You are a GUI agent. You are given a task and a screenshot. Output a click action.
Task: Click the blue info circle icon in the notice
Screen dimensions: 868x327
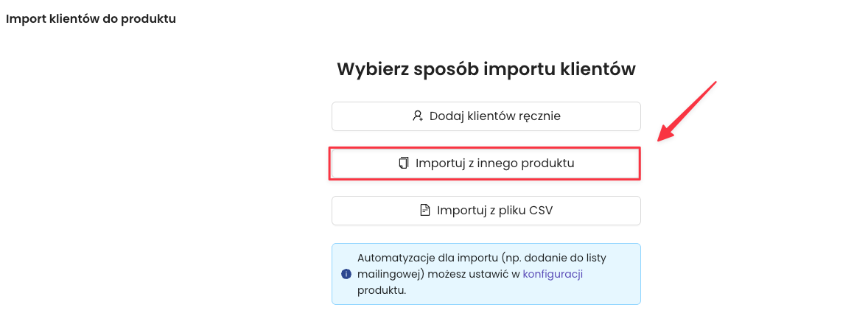click(346, 274)
